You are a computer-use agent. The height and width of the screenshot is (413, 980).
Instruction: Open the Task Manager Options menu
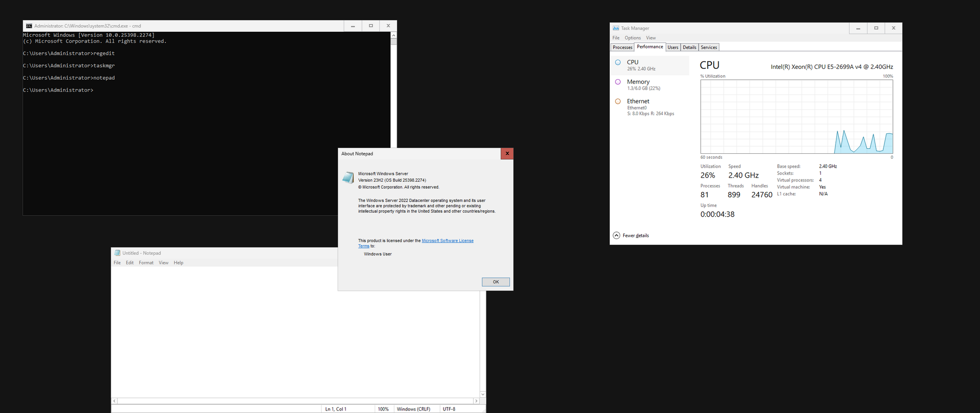tap(632, 38)
